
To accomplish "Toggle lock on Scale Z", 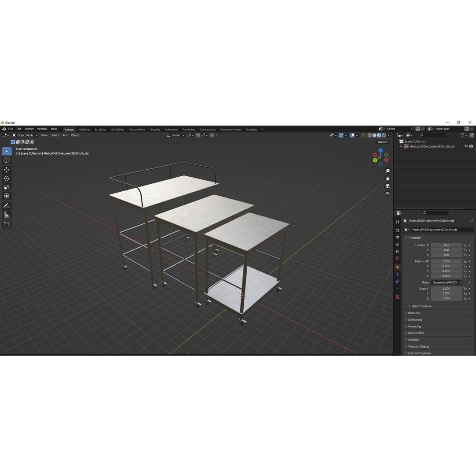I will click(x=465, y=298).
